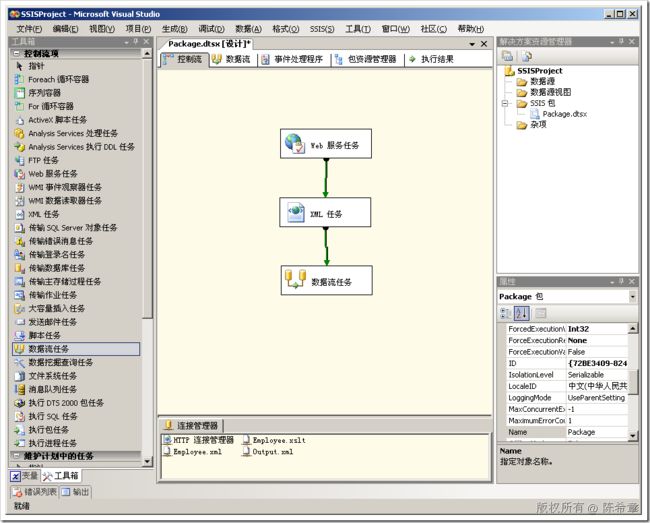650x523 pixels.
Task: Click the categorized view button in Properties
Action: pyautogui.click(x=506, y=313)
